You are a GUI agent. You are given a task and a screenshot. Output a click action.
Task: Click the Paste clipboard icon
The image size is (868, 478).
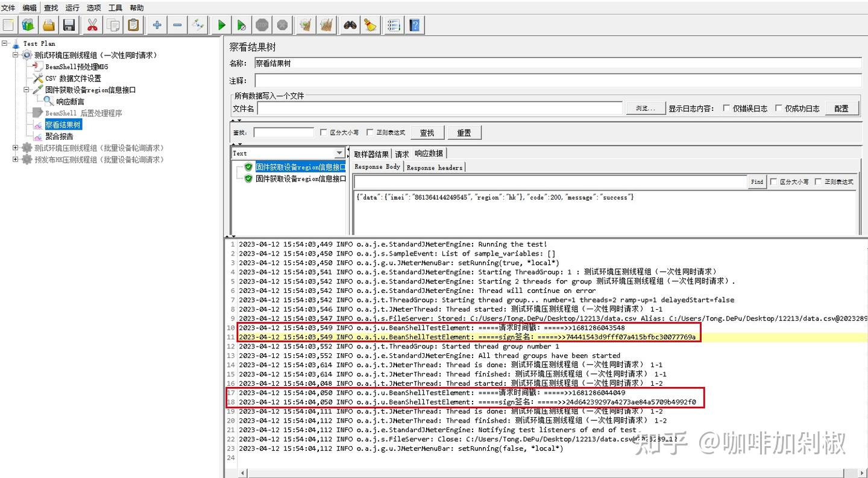click(x=133, y=25)
